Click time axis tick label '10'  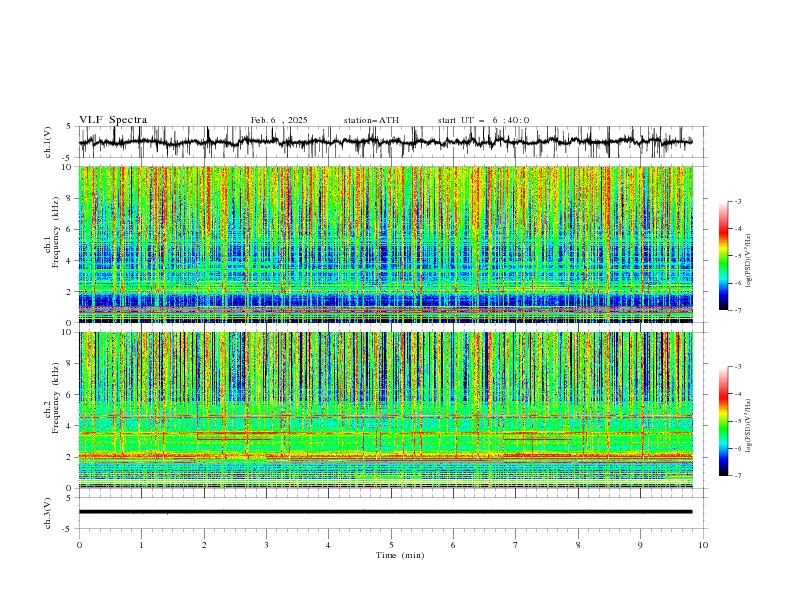(x=703, y=545)
